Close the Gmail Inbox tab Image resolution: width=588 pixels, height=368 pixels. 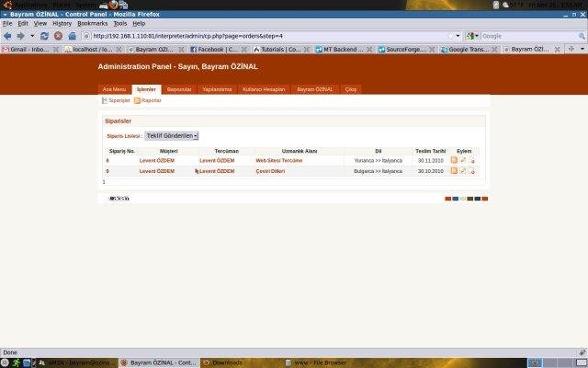[x=56, y=49]
